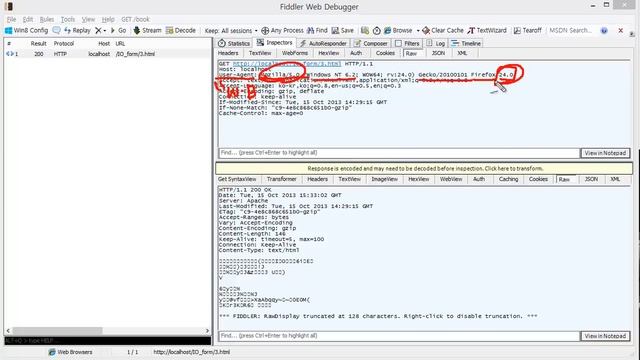
Task: Click the Protocol column header
Action: 64,43
